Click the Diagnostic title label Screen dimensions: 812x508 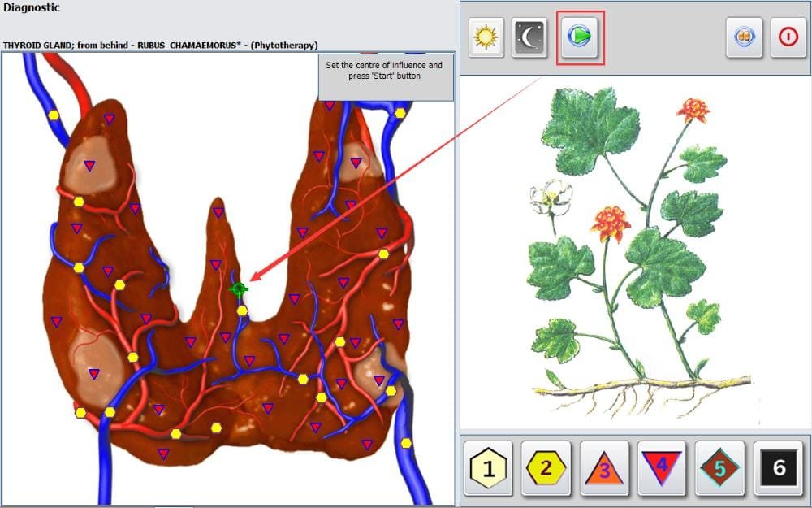(31, 8)
